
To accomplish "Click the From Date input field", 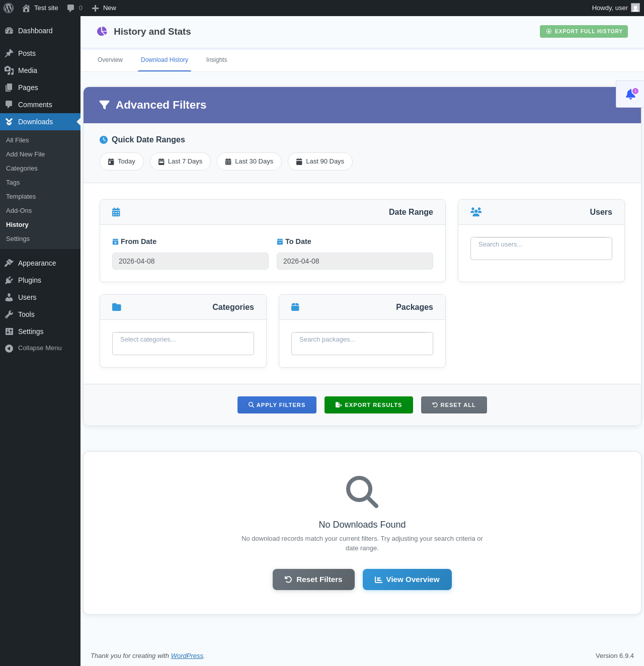I will pos(190,261).
